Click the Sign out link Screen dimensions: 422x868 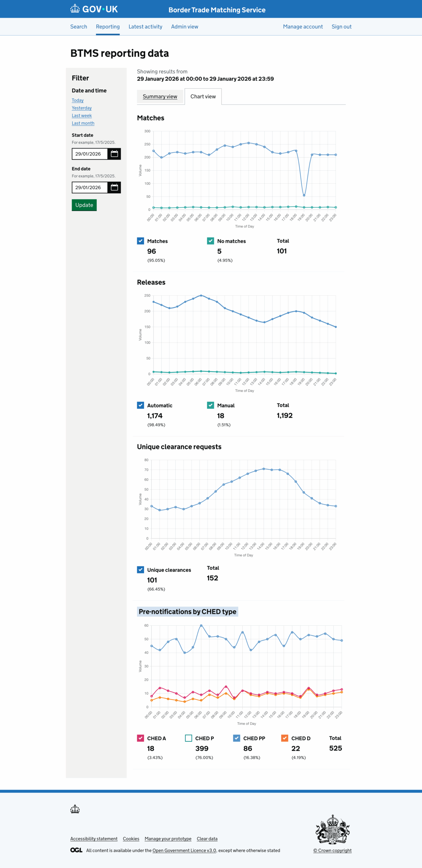pyautogui.click(x=341, y=26)
